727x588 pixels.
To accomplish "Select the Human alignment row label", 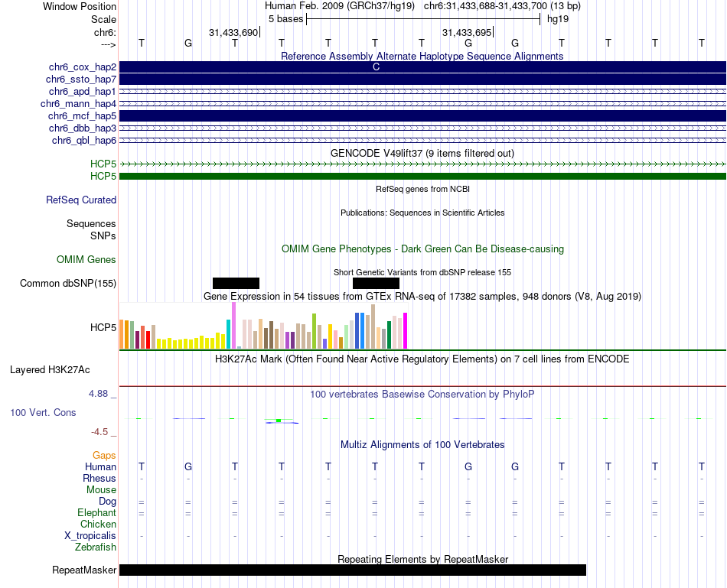I will tap(100, 466).
